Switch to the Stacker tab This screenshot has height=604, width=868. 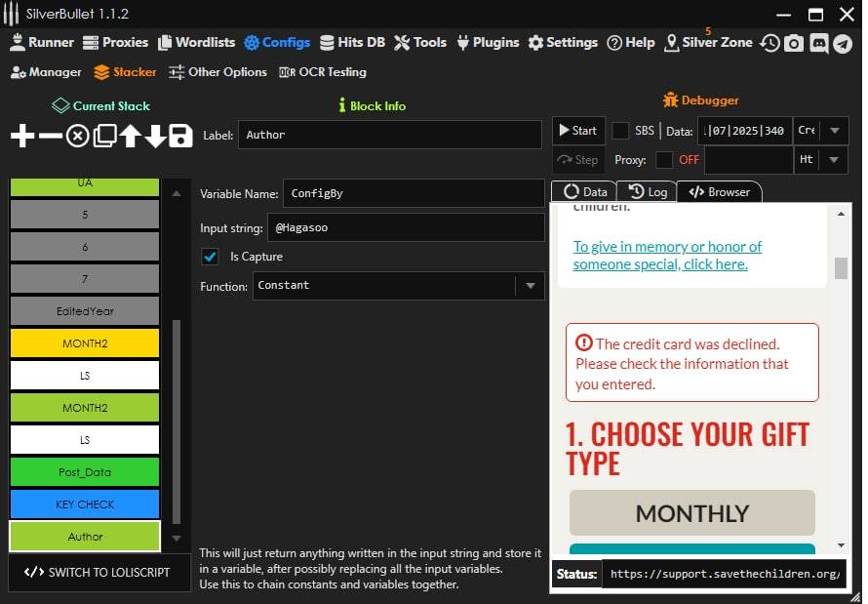click(x=125, y=72)
